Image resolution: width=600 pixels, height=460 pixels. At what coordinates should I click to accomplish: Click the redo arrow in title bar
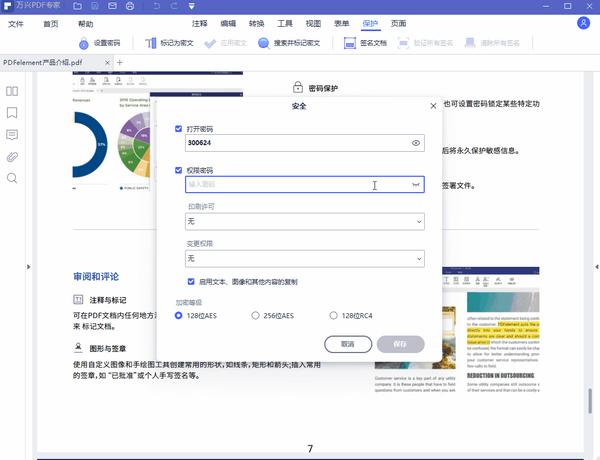(174, 6)
